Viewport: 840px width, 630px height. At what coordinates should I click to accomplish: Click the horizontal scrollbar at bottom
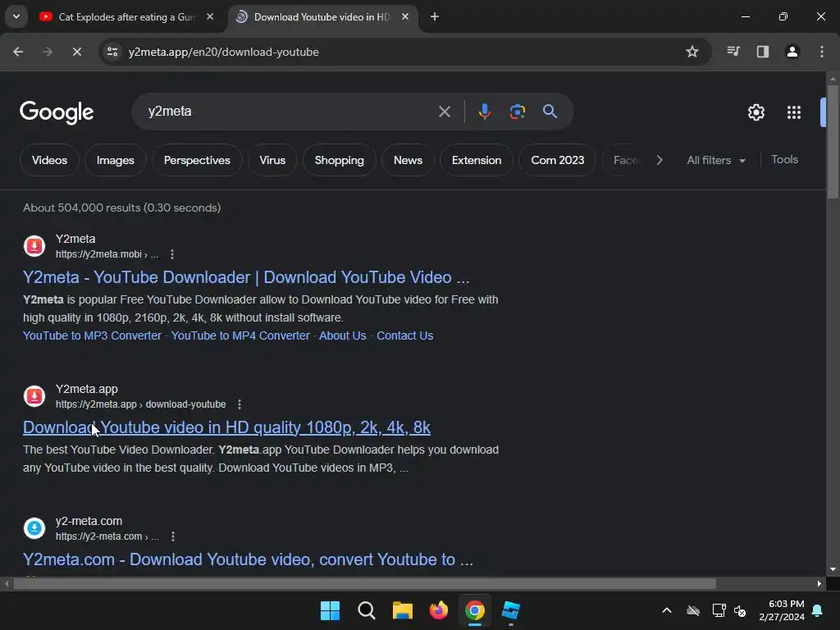pyautogui.click(x=364, y=583)
